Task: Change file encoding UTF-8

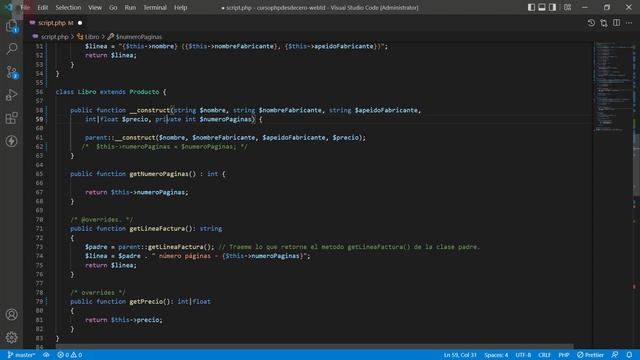Action: 523,355
